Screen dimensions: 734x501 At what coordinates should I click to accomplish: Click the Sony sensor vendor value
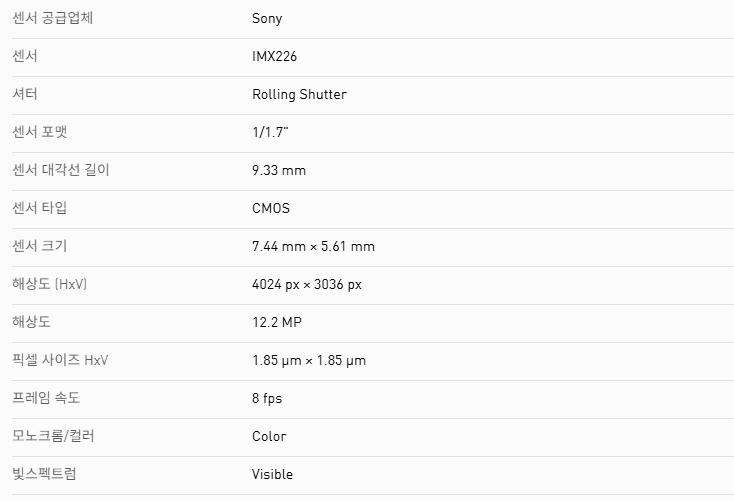(x=267, y=19)
